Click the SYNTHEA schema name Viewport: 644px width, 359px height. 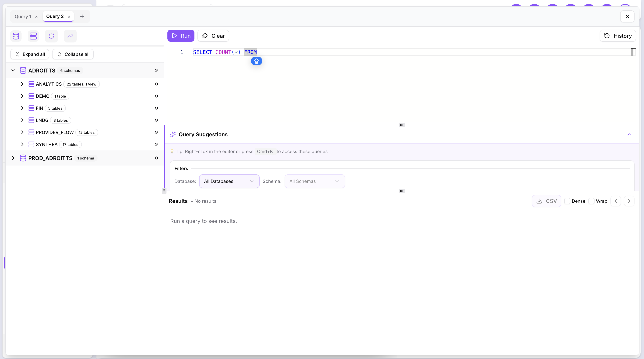(47, 145)
